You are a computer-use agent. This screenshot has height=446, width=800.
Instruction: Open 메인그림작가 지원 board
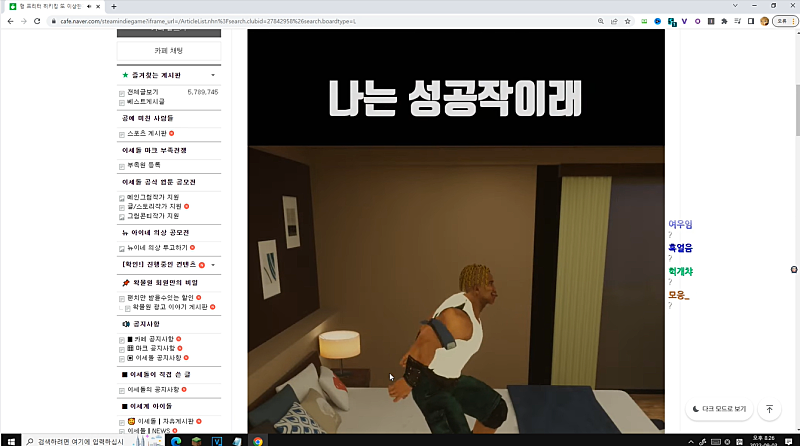tap(153, 197)
